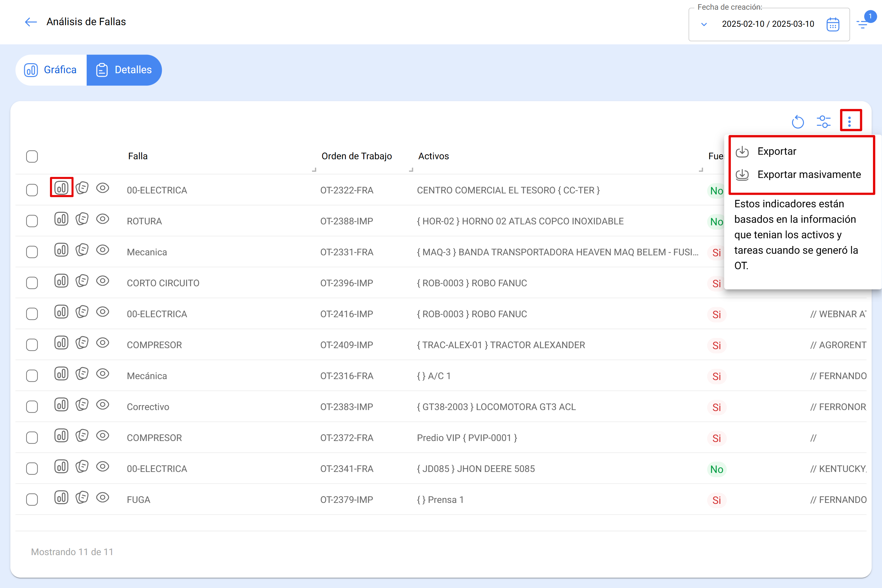Image resolution: width=882 pixels, height=588 pixels.
Task: Click the LOCOMOTORA GT3 ACL asset cell
Action: (496, 407)
